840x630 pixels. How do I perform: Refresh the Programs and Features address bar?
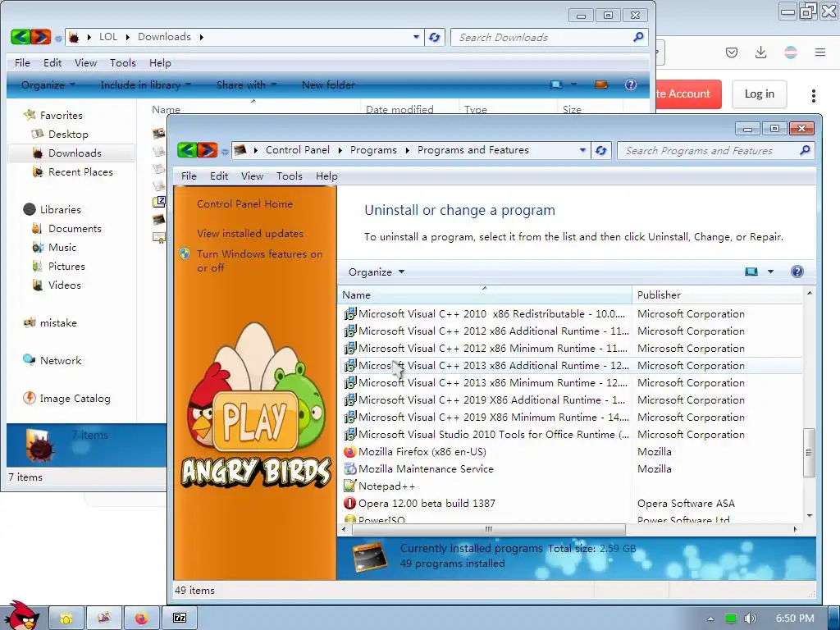(x=601, y=151)
